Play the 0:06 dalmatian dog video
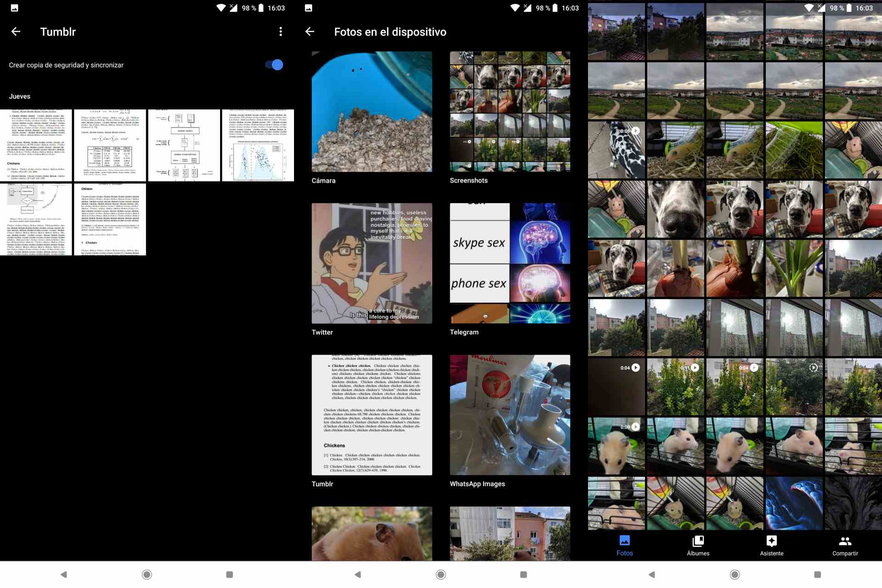The height and width of the screenshot is (588, 882). coord(616,150)
